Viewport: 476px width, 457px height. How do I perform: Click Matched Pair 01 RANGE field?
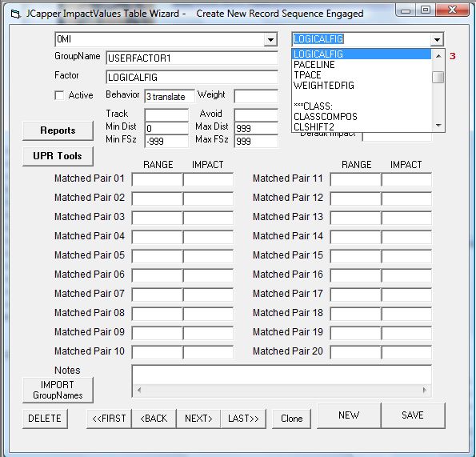tap(158, 179)
